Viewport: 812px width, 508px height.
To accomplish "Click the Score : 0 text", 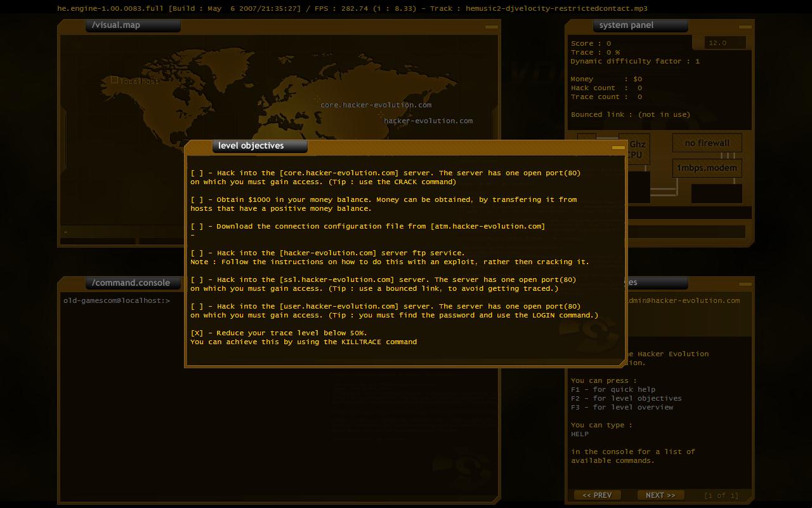I will [x=591, y=44].
